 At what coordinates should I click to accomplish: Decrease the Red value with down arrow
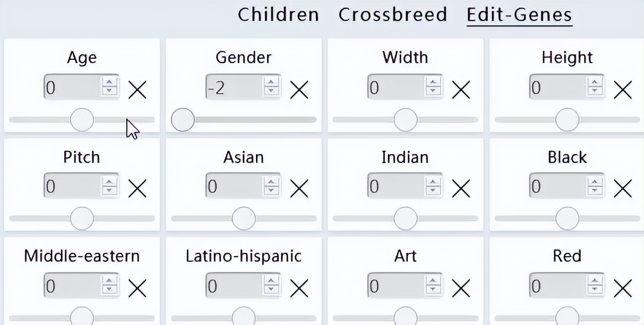click(x=595, y=292)
